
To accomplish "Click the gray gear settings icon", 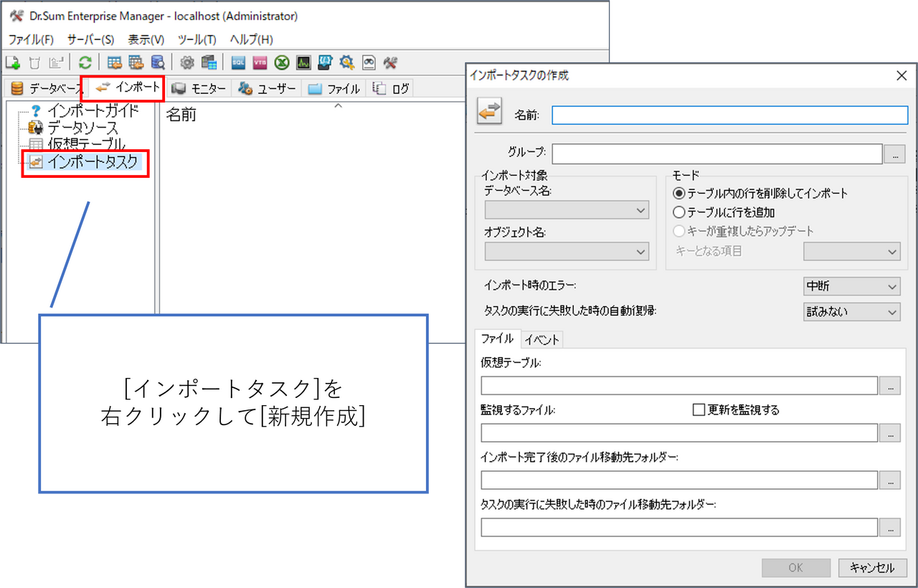I will pos(187,62).
